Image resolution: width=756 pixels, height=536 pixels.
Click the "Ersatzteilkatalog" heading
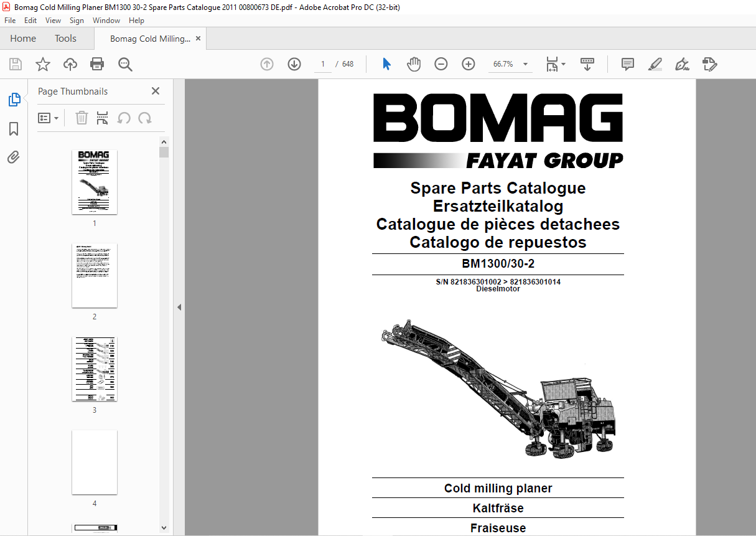pyautogui.click(x=498, y=206)
